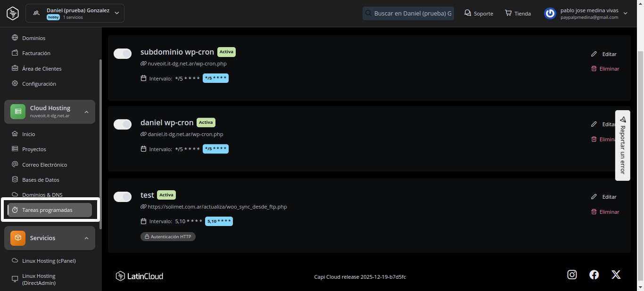Click the pencil icon for subdominio wp-cron

[594, 54]
